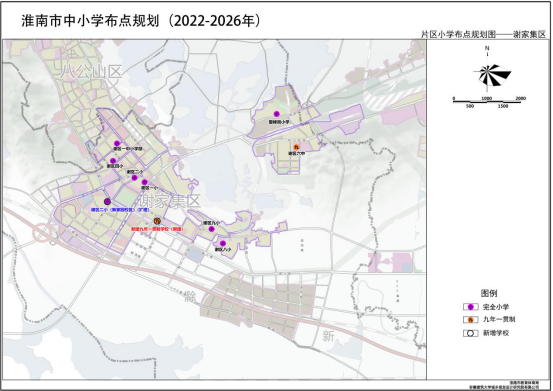Click the purple marker in the northeast district
Image resolution: width=553 pixels, height=391 pixels.
point(276,114)
